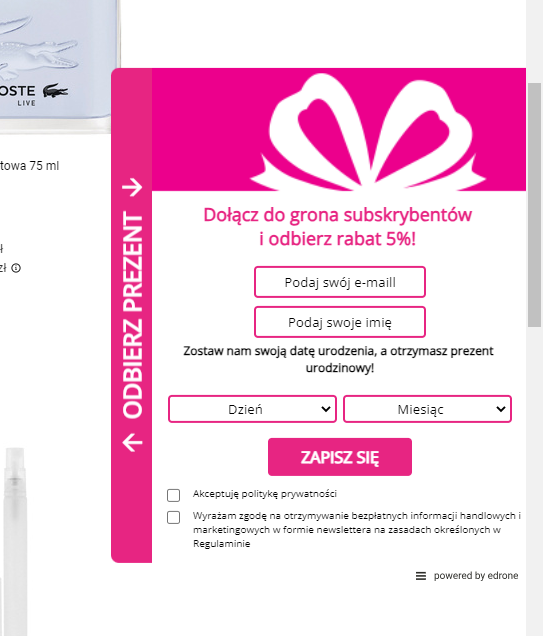Image resolution: width=543 pixels, height=636 pixels.
Task: Open the Dzień dropdown
Action: pyautogui.click(x=252, y=409)
